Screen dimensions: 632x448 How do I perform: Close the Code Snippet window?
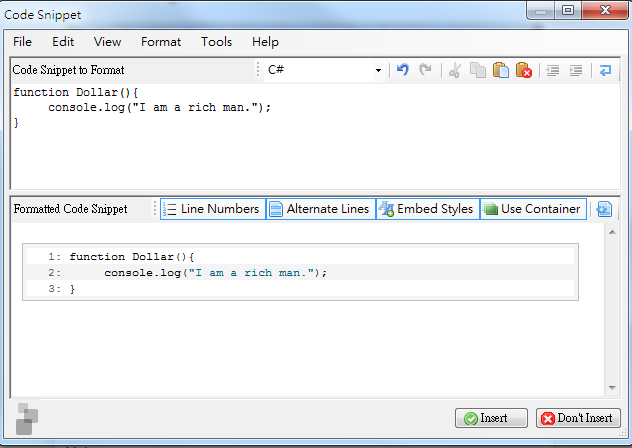[605, 10]
